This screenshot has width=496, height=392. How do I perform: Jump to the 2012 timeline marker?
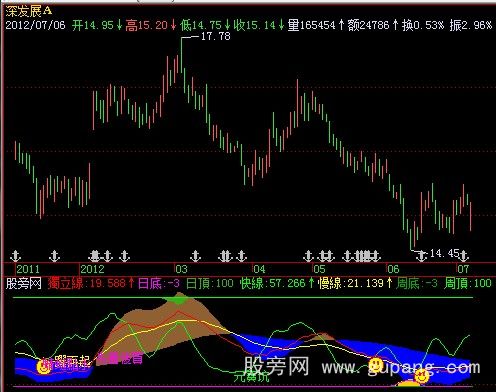click(x=93, y=269)
